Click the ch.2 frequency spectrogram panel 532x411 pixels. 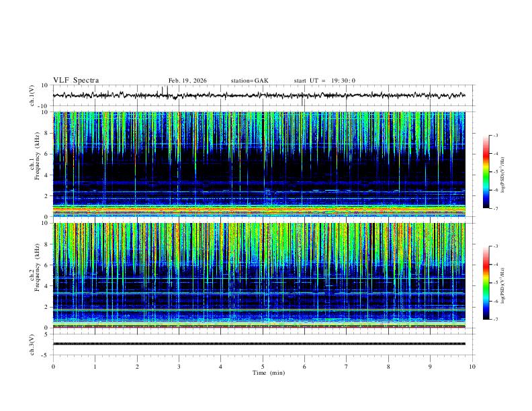point(259,275)
